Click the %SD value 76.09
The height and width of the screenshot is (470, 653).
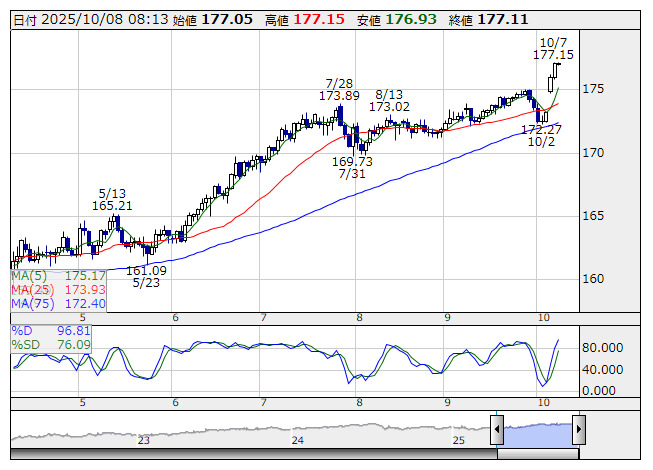(x=74, y=344)
